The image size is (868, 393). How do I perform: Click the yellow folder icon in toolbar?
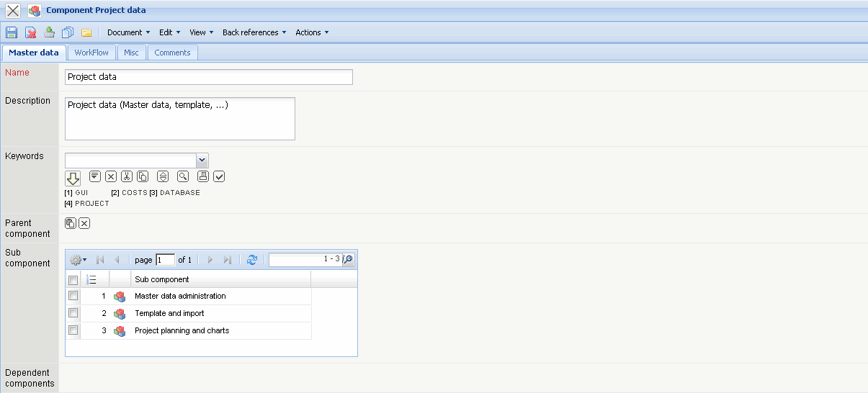click(x=86, y=32)
